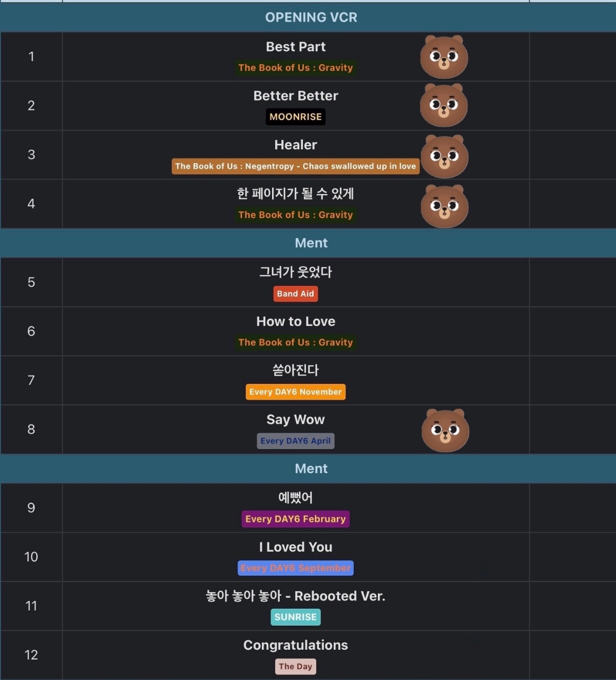Select row number 11 cell
The image size is (616, 680).
pos(31,606)
